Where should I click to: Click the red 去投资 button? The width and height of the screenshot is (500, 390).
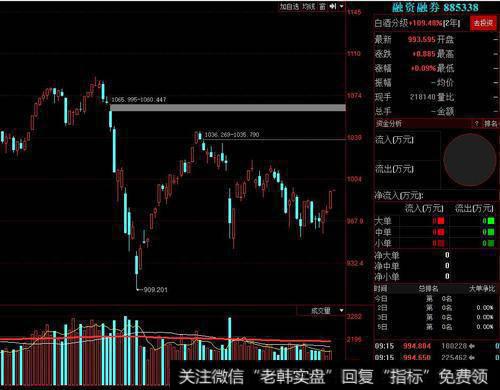pyautogui.click(x=483, y=23)
